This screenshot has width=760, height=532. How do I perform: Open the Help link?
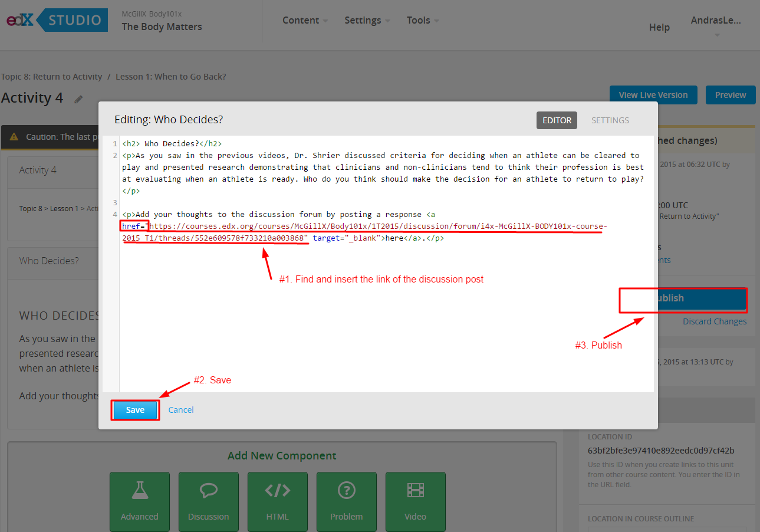[x=659, y=27]
